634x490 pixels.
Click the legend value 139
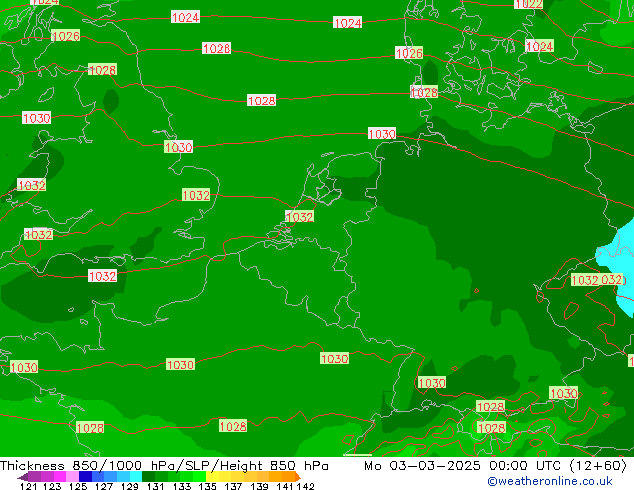click(259, 486)
